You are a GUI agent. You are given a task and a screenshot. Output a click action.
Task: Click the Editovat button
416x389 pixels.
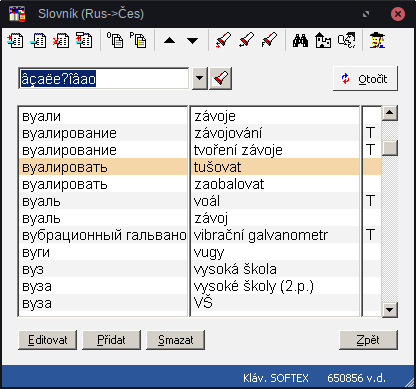[47, 340]
